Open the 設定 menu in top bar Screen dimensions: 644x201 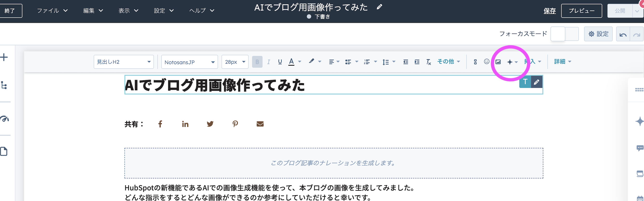pos(164,11)
